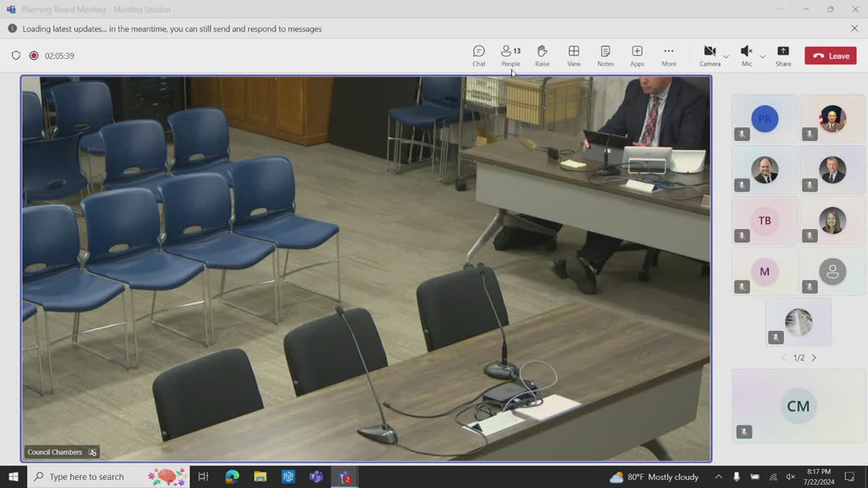Viewport: 868px width, 488px height.
Task: Show the People participants list
Action: [x=511, y=56]
